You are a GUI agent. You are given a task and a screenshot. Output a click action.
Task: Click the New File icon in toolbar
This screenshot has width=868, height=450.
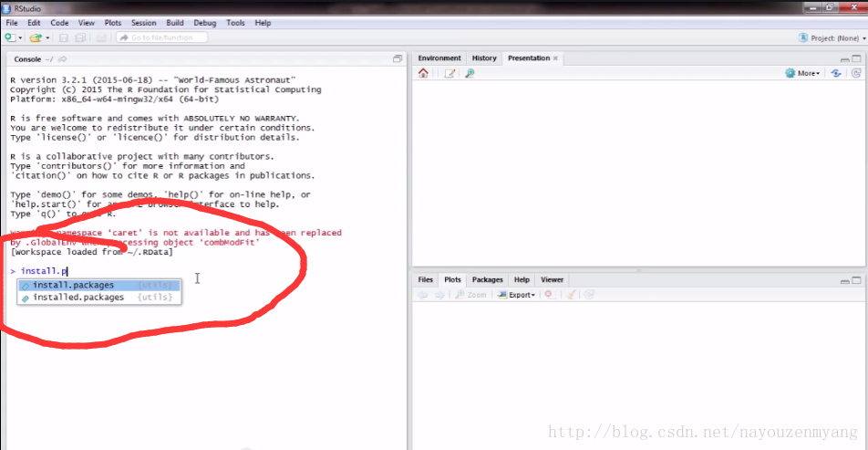click(x=10, y=37)
